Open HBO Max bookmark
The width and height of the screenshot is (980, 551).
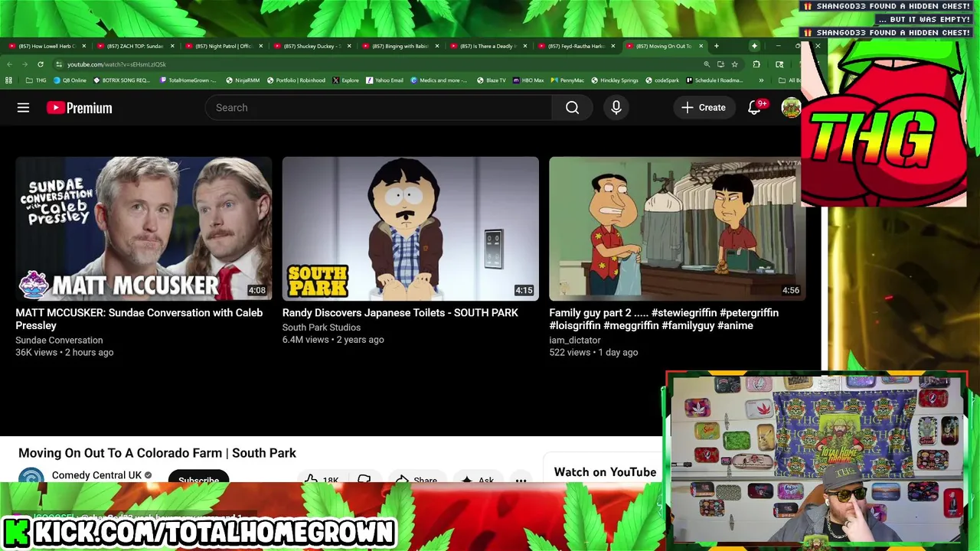point(528,80)
